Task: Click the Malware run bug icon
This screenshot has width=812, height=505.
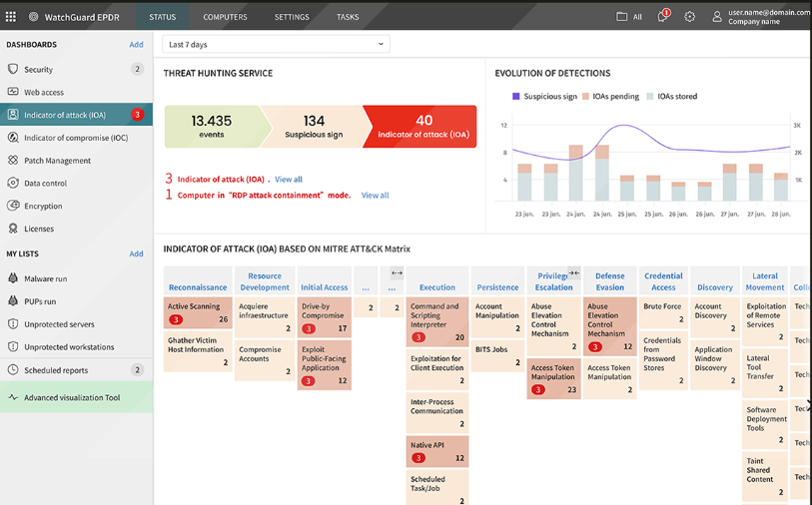Action: [x=13, y=278]
